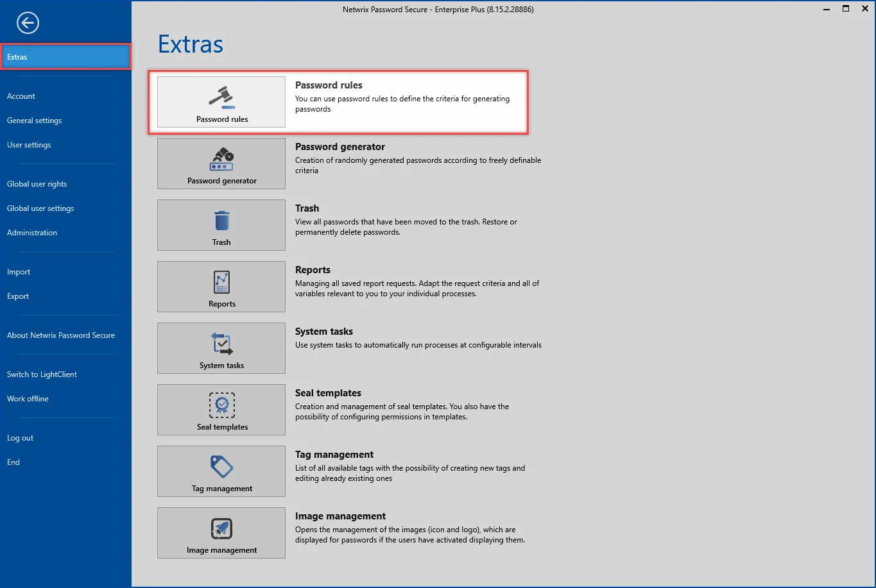Viewport: 876px width, 588px height.
Task: Open the Image management rocket icon tile
Action: click(221, 533)
